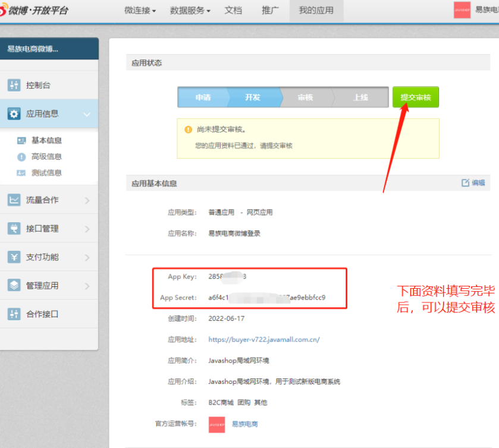The width and height of the screenshot is (499, 448).
Task: Switch to the 我的应用 tab
Action: (316, 10)
